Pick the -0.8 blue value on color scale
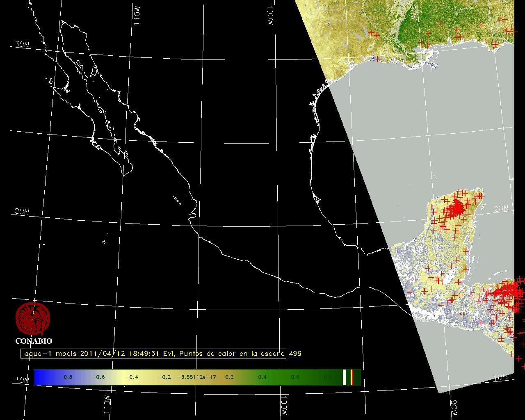Image resolution: width=525 pixels, height=420 pixels. (66, 377)
